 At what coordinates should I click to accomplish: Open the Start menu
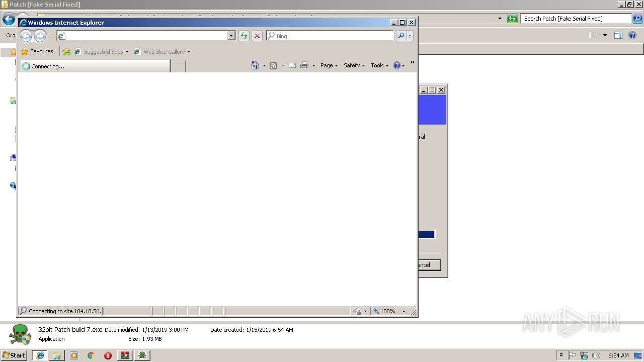click(x=14, y=355)
